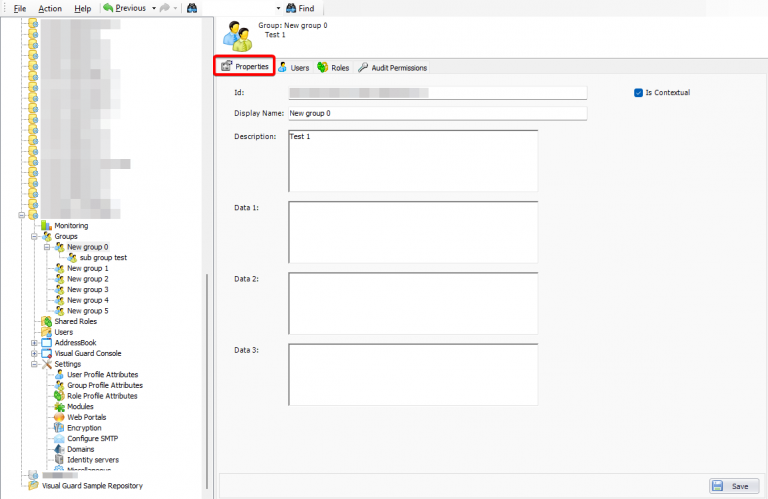Select New group 4 in the tree
768x499 pixels.
pos(88,300)
